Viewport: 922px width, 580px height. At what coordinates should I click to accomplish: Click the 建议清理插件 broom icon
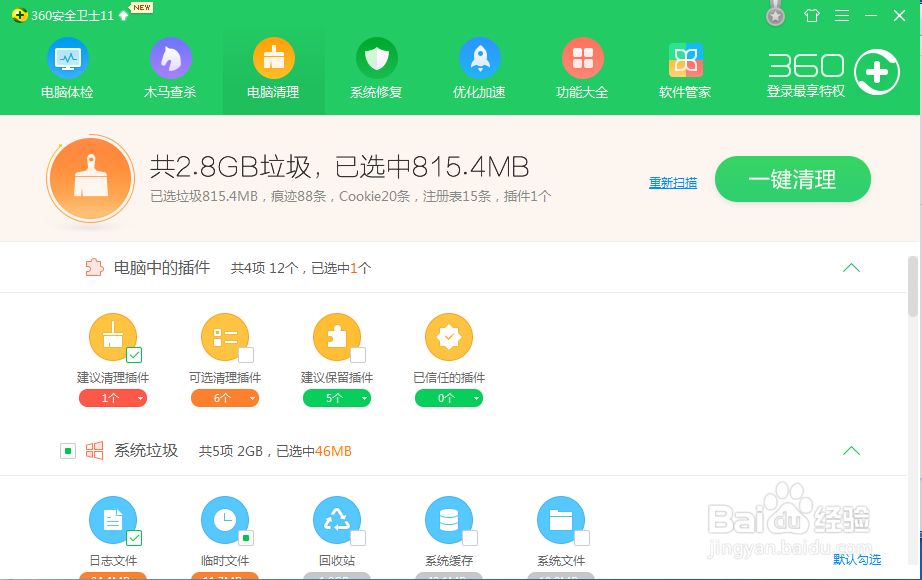point(113,336)
